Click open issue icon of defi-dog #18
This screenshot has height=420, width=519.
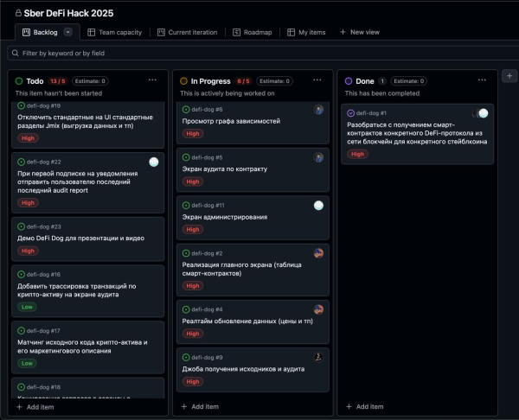click(21, 387)
